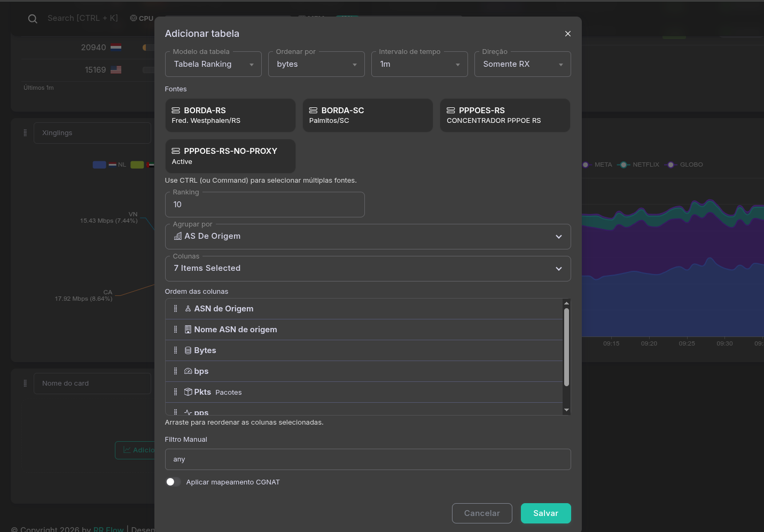Expand the Agrupar por dropdown

pos(368,237)
